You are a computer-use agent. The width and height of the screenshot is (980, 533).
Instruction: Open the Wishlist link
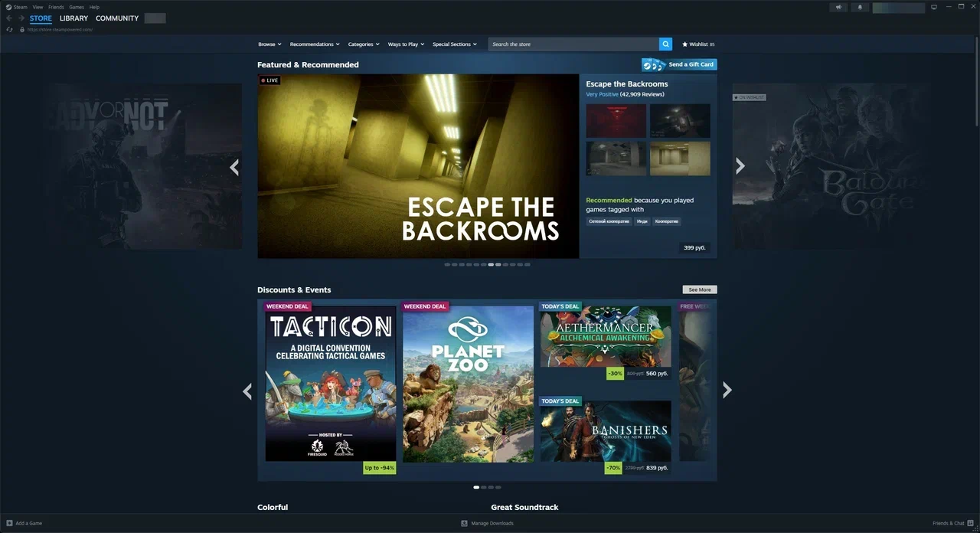click(x=698, y=44)
